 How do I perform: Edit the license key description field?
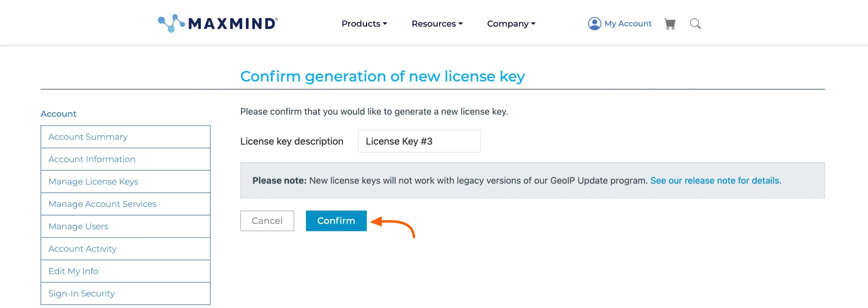(x=419, y=141)
